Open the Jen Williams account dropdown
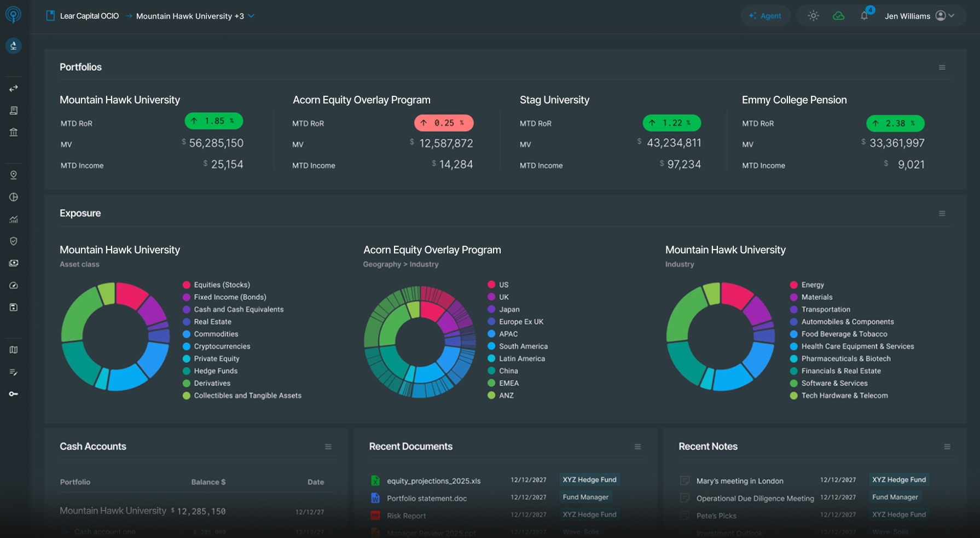 (941, 15)
